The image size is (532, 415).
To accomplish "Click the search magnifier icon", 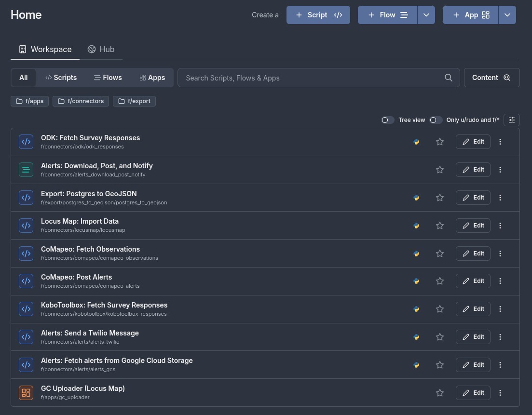I will [x=448, y=78].
